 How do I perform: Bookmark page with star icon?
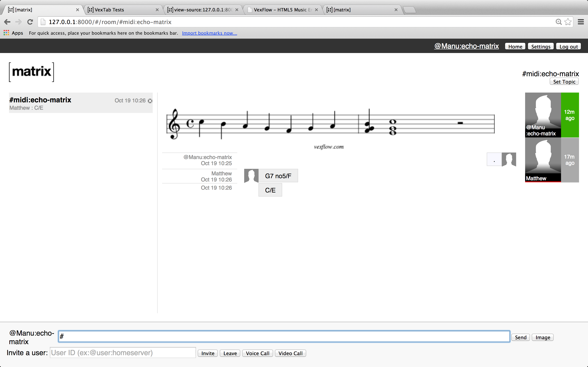click(568, 22)
